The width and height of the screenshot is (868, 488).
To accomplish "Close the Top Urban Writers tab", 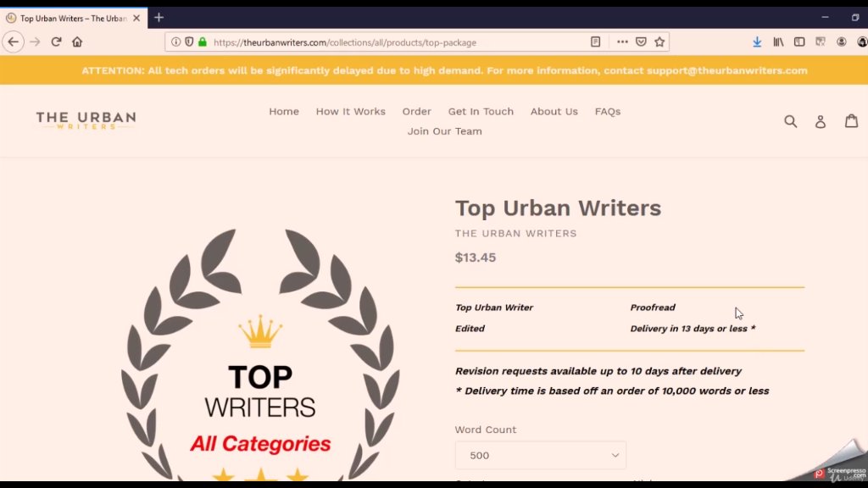I will pos(136,19).
